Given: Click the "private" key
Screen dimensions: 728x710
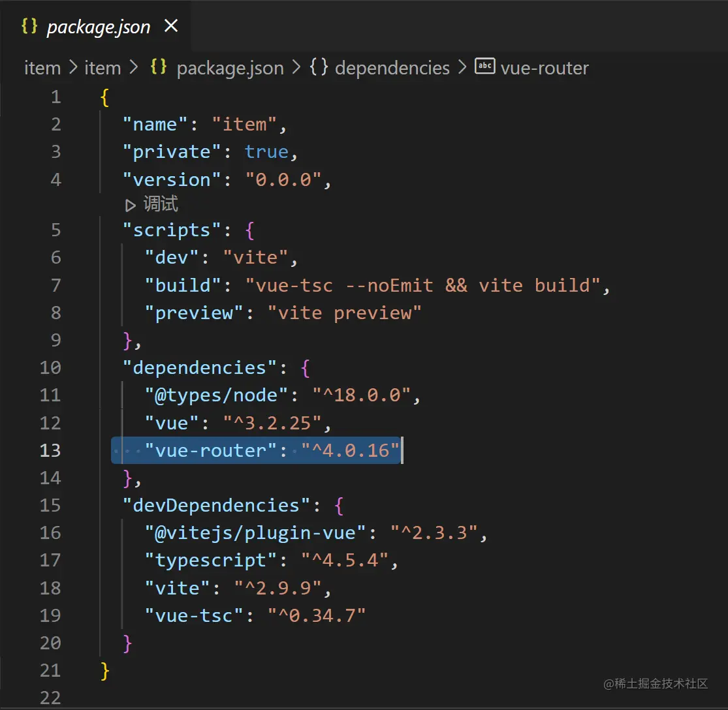Looking at the screenshot, I should coord(172,152).
